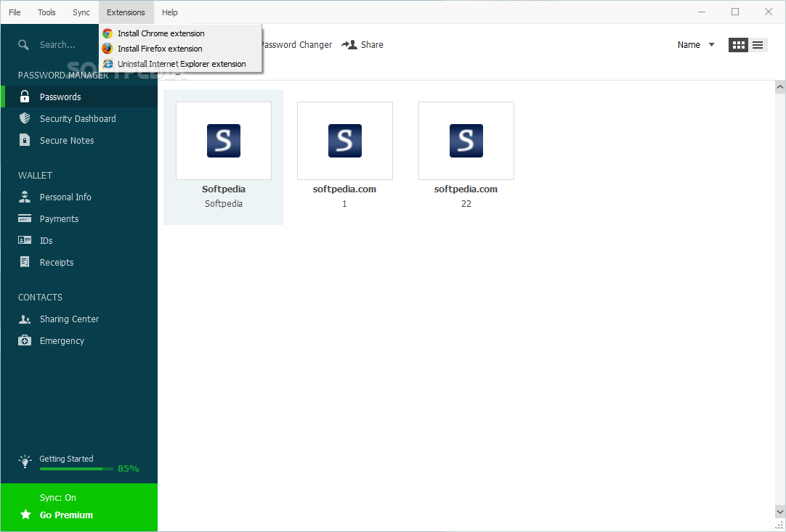Close the Extensions menu

(126, 12)
